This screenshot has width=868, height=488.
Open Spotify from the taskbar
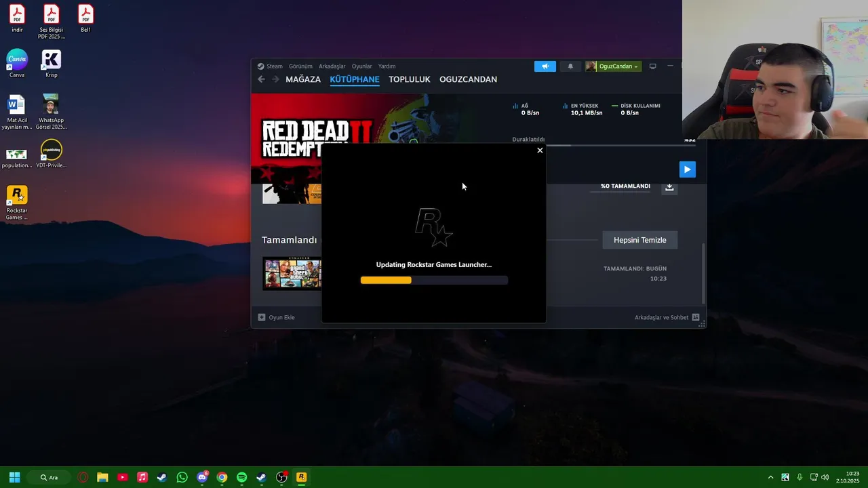(x=242, y=477)
